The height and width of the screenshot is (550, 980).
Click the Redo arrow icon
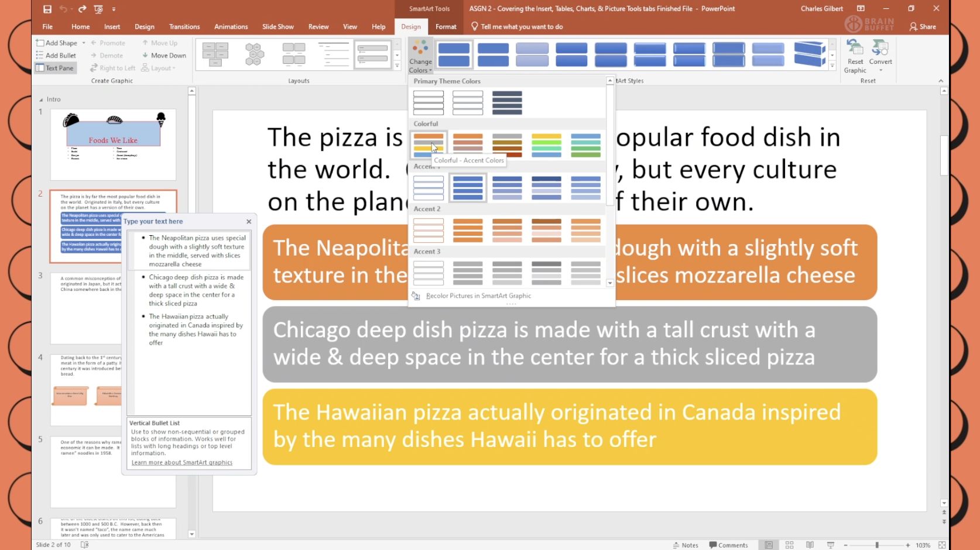82,9
